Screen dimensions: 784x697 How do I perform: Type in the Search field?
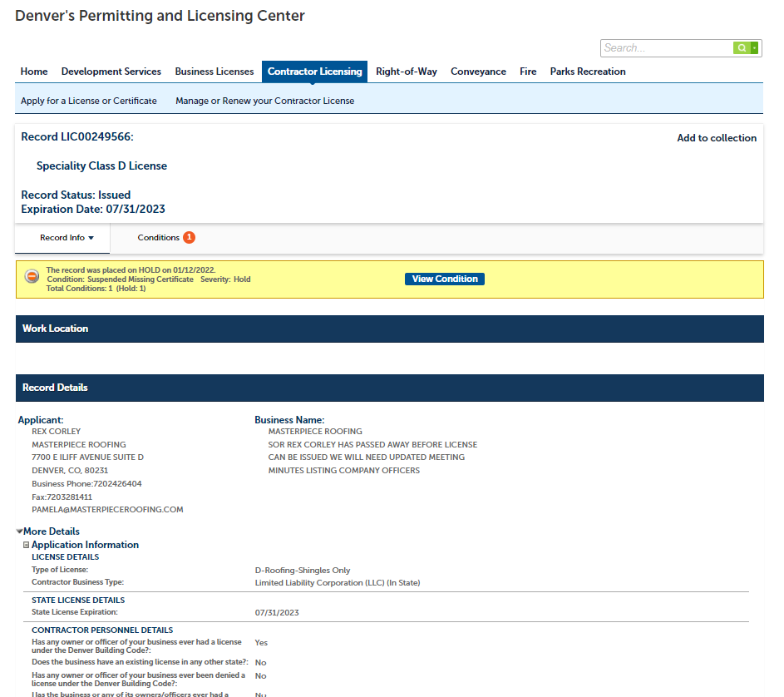point(666,48)
